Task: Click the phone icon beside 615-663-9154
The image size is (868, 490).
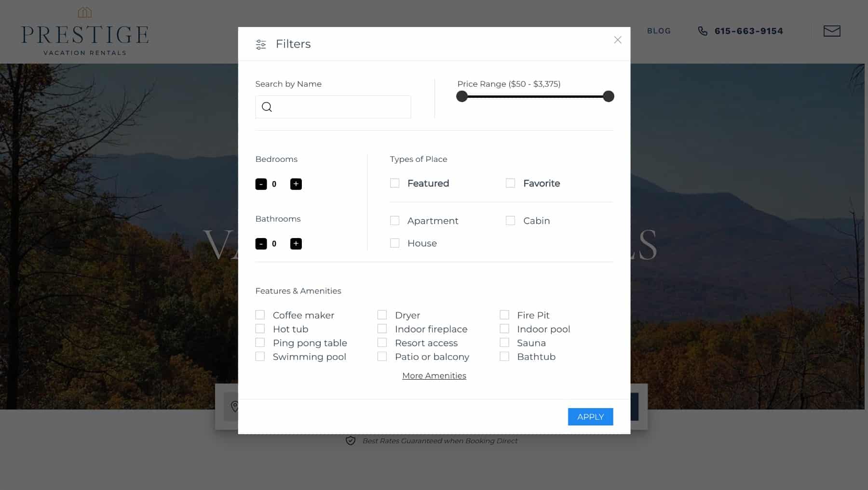Action: tap(703, 31)
